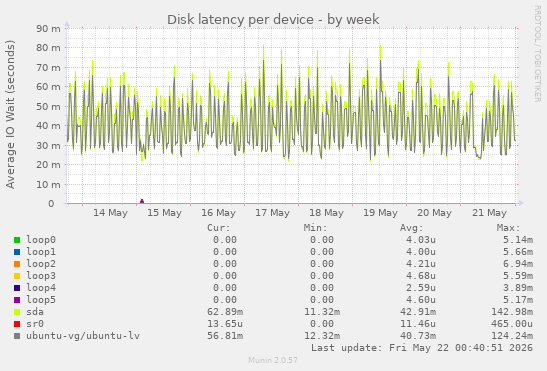Click the 21 May x-axis label
Image resolution: width=547 pixels, height=371 pixels.
[x=489, y=213]
